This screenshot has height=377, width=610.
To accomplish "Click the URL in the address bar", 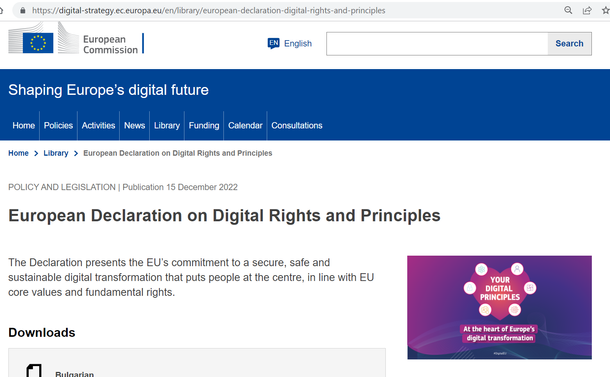I will [x=209, y=11].
